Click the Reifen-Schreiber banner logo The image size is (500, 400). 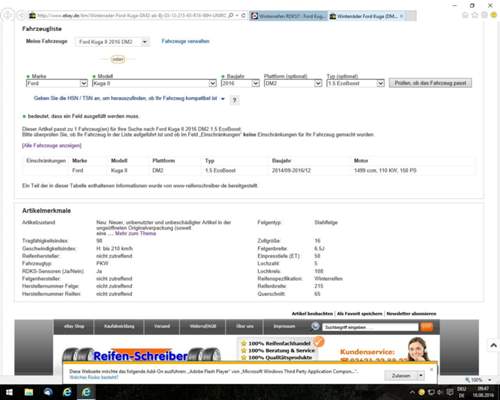pyautogui.click(x=141, y=356)
